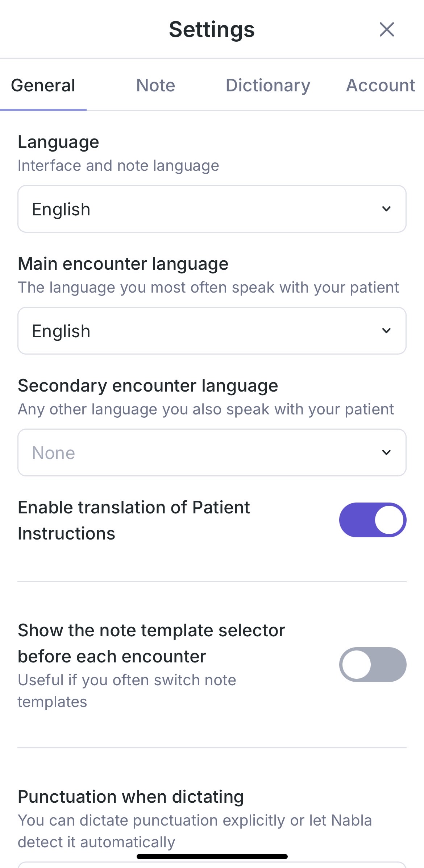Close the Settings panel with the X

click(x=387, y=29)
